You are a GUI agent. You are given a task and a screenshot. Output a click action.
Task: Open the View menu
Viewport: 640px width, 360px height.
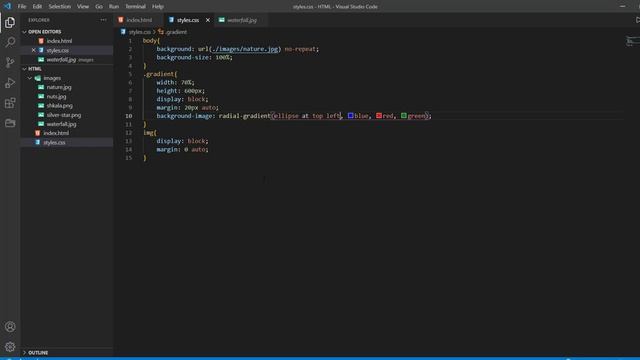click(83, 7)
